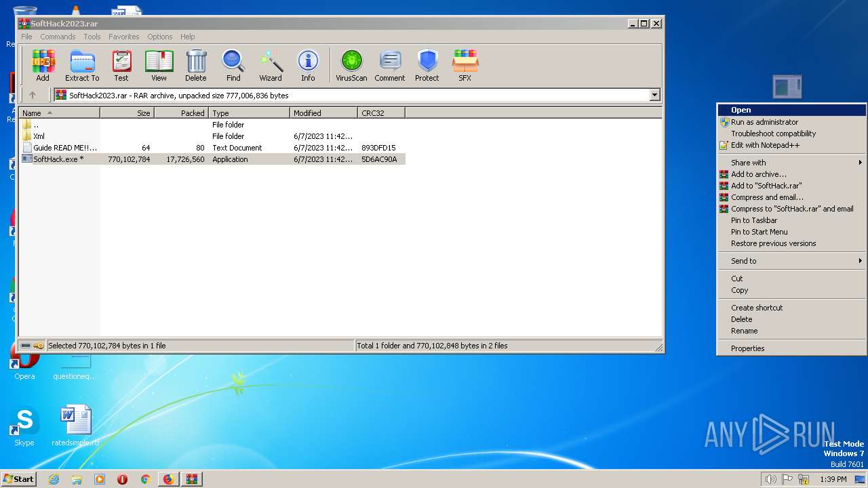Run the Test archive tool
The image size is (868, 488).
121,66
